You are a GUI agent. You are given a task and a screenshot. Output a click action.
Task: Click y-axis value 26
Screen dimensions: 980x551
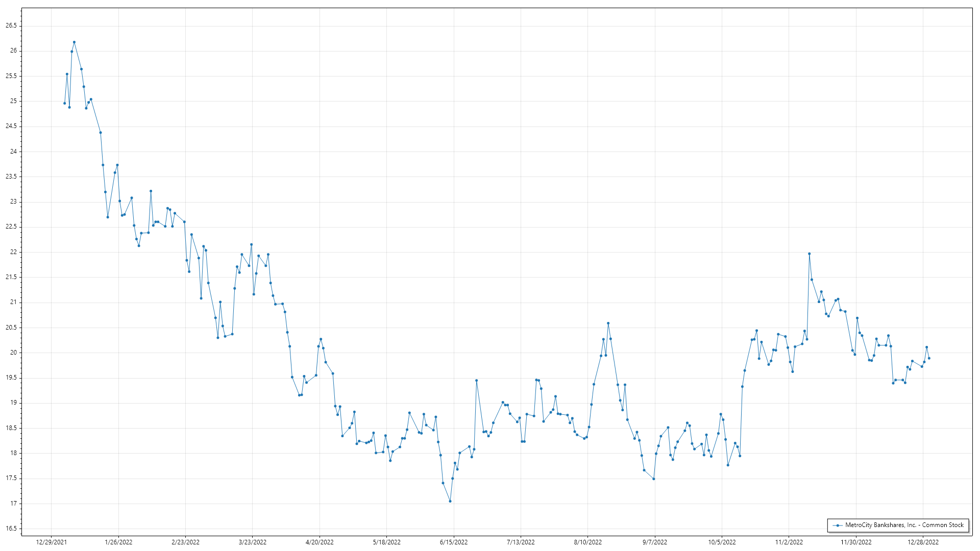pyautogui.click(x=14, y=51)
